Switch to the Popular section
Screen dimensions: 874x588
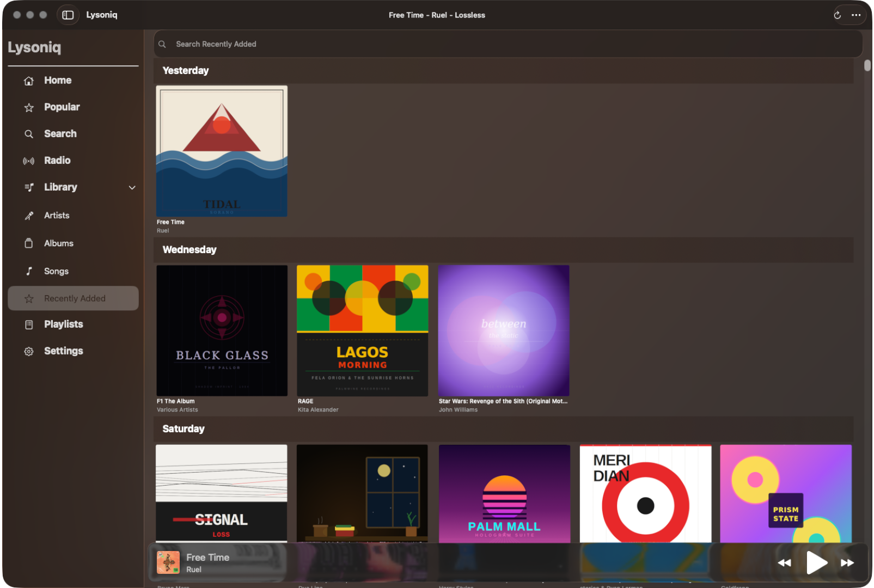point(62,107)
